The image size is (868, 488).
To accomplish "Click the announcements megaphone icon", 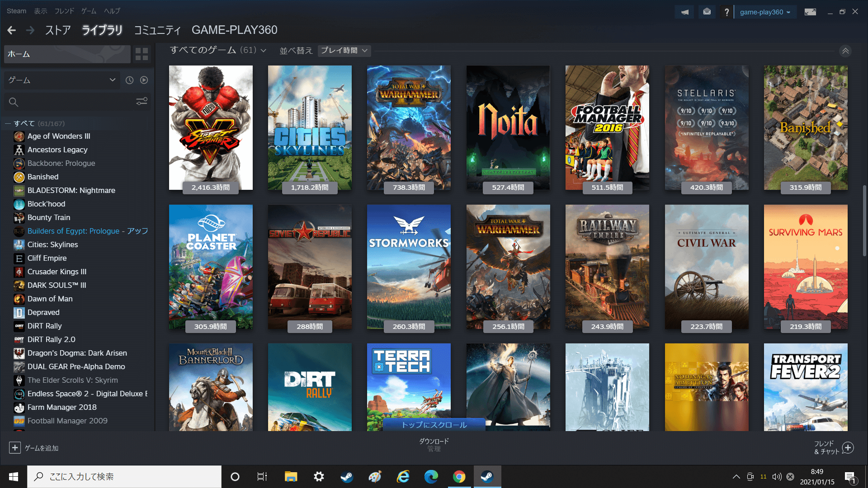I will pos(685,12).
